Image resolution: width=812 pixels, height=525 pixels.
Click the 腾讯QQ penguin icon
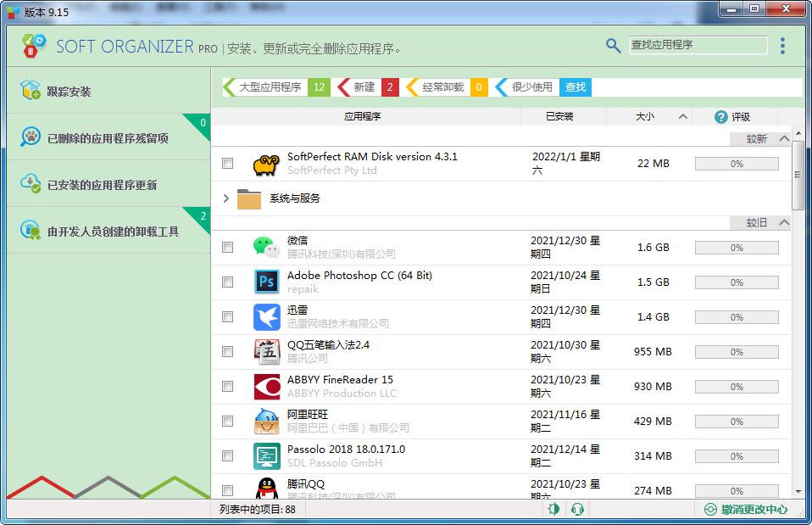267,488
